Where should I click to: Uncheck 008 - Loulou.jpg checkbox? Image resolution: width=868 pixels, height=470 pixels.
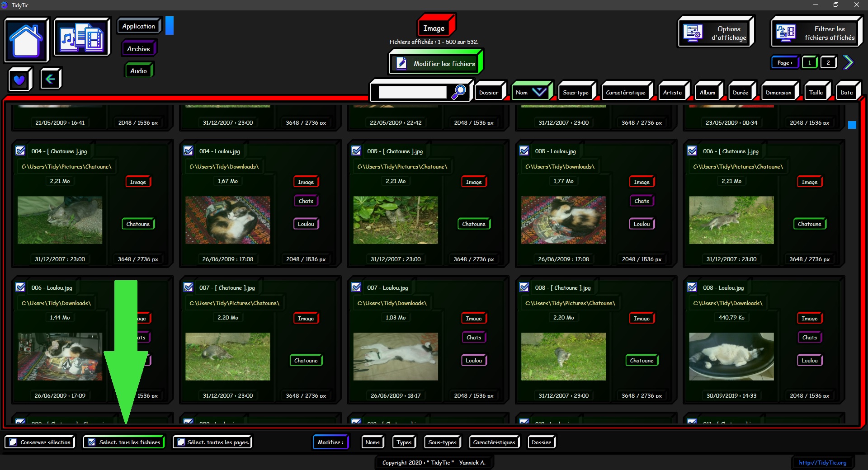(x=692, y=287)
